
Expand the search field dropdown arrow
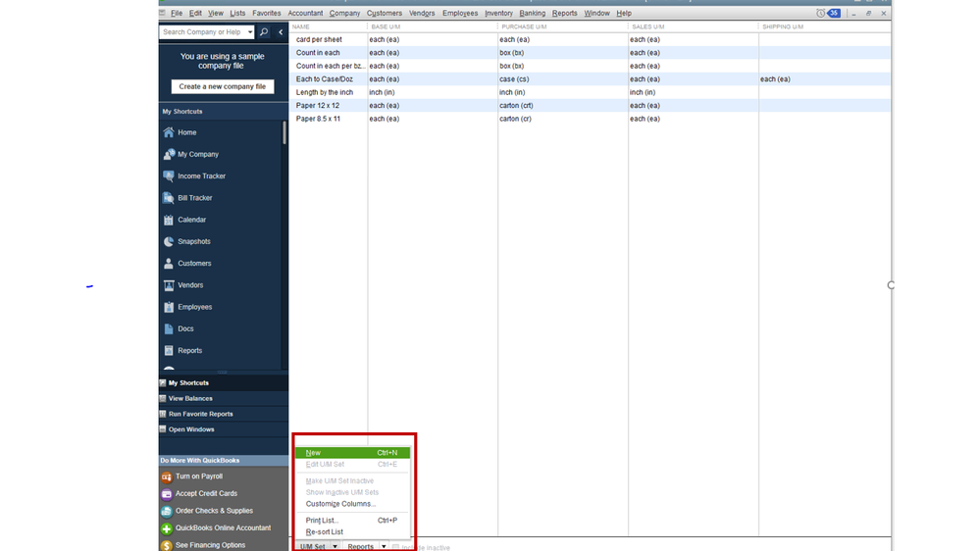point(250,31)
